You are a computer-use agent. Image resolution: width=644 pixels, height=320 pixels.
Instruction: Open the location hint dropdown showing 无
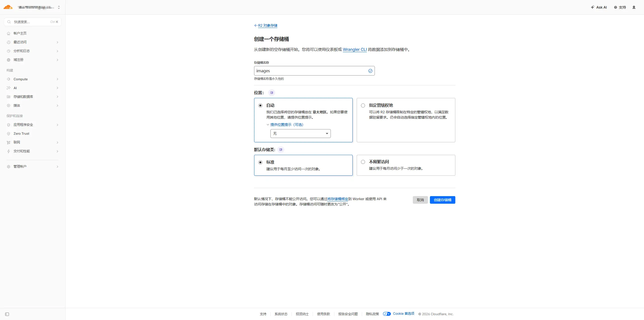(300, 133)
